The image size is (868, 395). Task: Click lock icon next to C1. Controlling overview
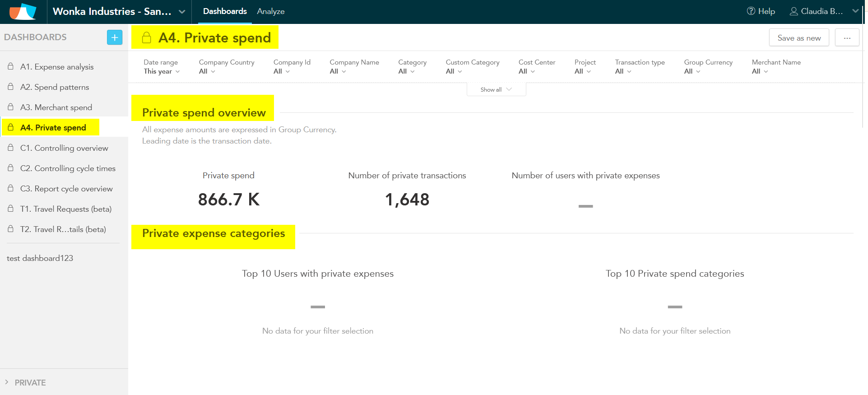[10, 148]
